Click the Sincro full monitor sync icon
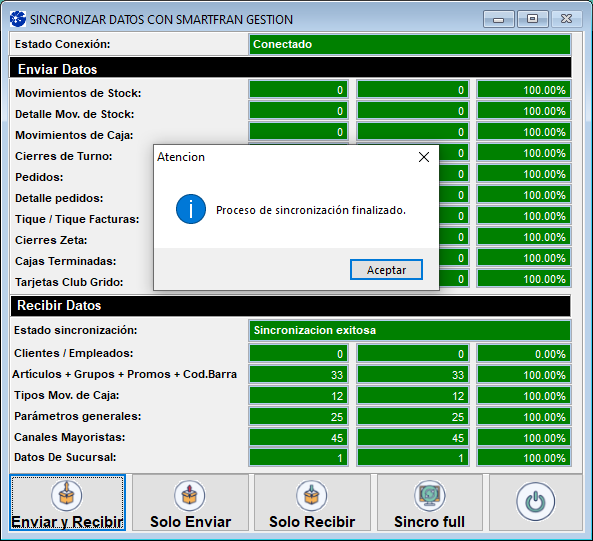 point(430,496)
